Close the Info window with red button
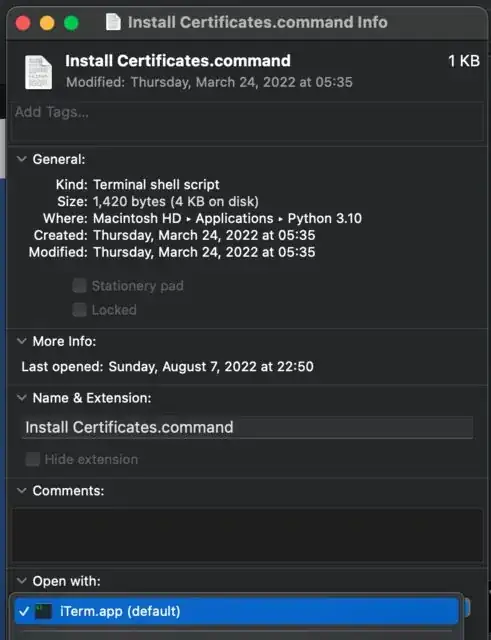 click(23, 23)
